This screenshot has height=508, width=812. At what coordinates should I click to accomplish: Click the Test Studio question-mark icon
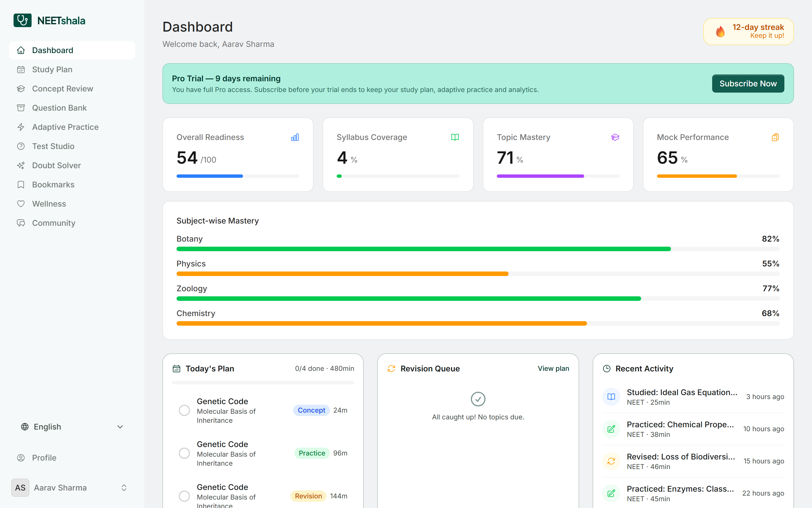coord(21,146)
